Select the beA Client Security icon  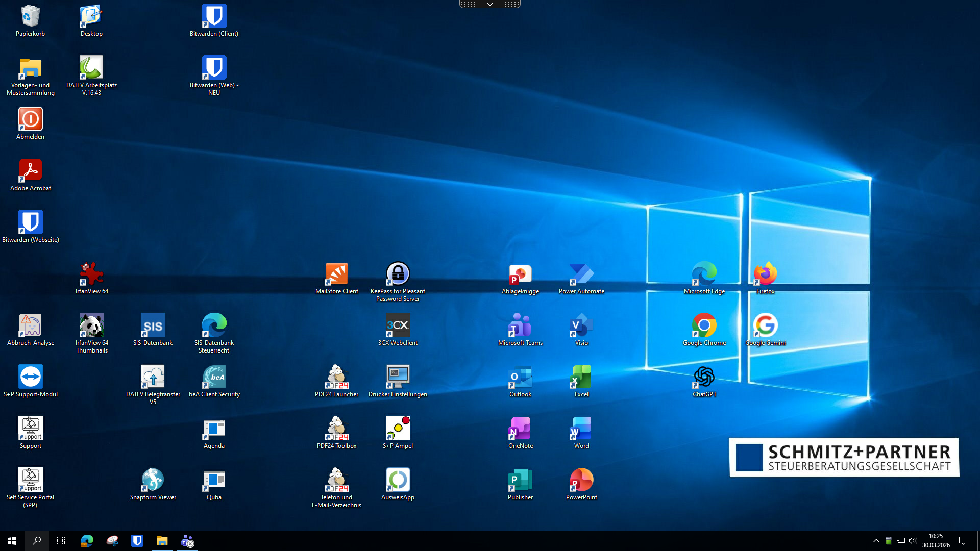pos(214,378)
